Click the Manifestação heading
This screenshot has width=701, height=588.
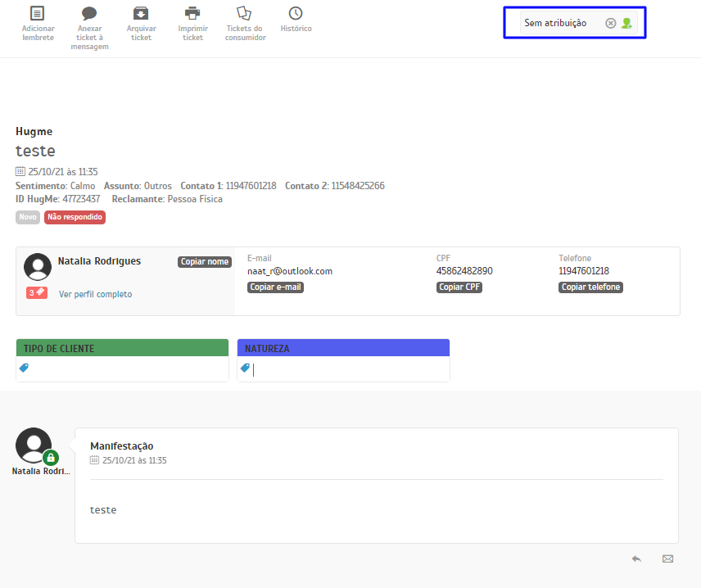[x=121, y=446]
